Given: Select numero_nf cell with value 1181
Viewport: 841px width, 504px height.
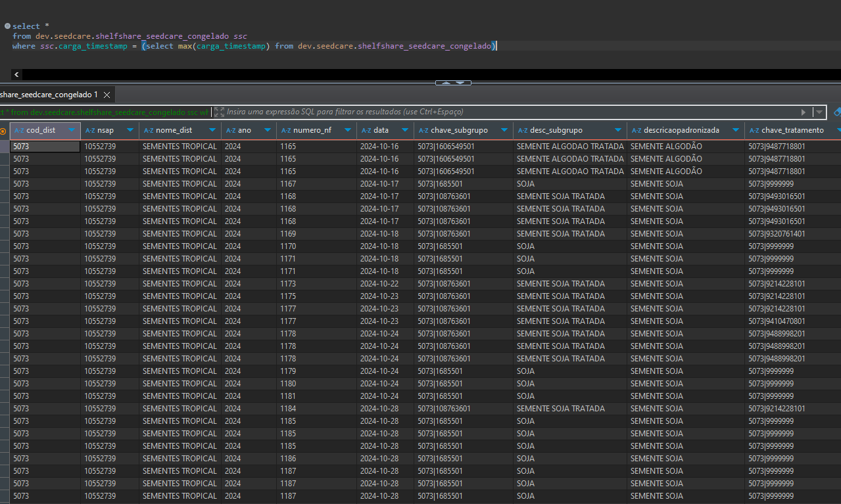Looking at the screenshot, I should (x=316, y=396).
